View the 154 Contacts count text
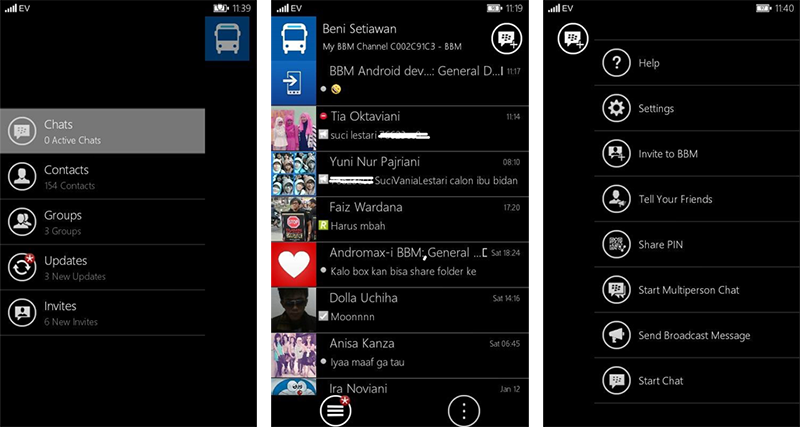800x427 pixels. (69, 186)
